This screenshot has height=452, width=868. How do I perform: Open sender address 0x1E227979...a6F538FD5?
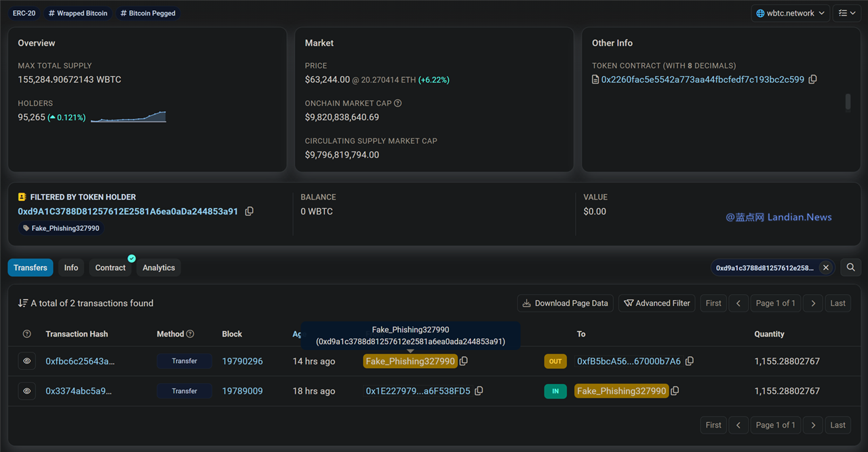pyautogui.click(x=418, y=391)
